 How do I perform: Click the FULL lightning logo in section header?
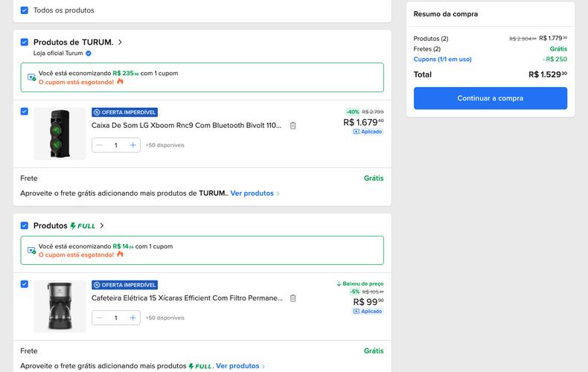(83, 225)
